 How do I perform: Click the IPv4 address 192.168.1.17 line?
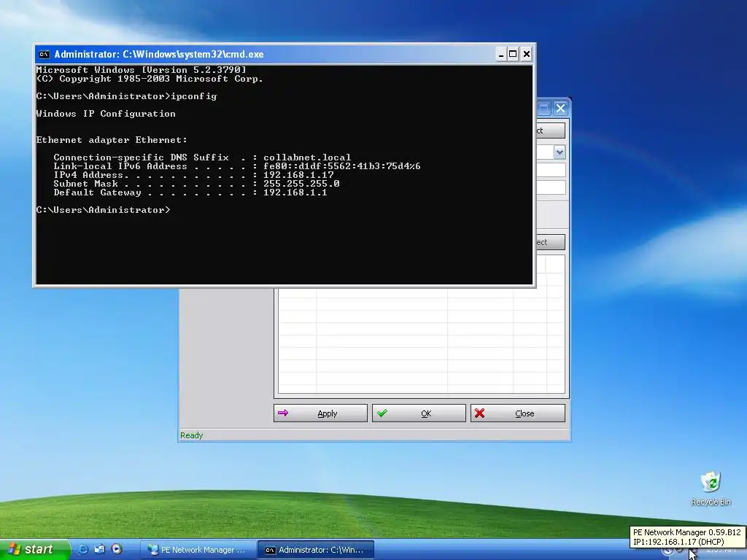(x=193, y=175)
